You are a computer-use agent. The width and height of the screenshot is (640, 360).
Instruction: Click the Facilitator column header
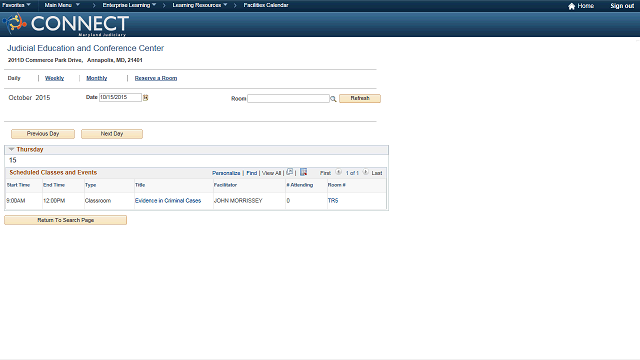point(225,185)
